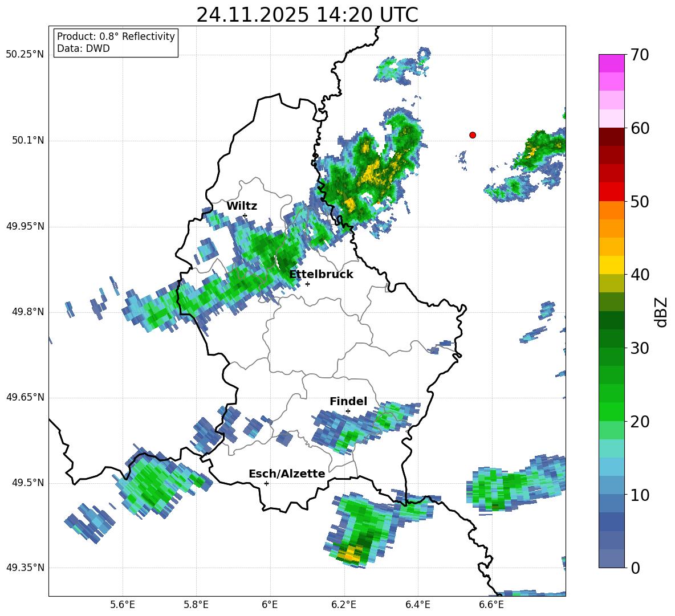Click the Esch/Alzette city label
Screen dimensions: 675x616
tap(287, 474)
